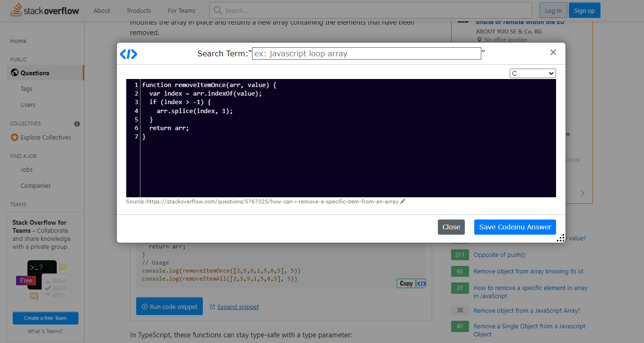Image resolution: width=644 pixels, height=343 pixels.
Task: Expand the code snippet via Expand snippet
Action: [x=238, y=307]
